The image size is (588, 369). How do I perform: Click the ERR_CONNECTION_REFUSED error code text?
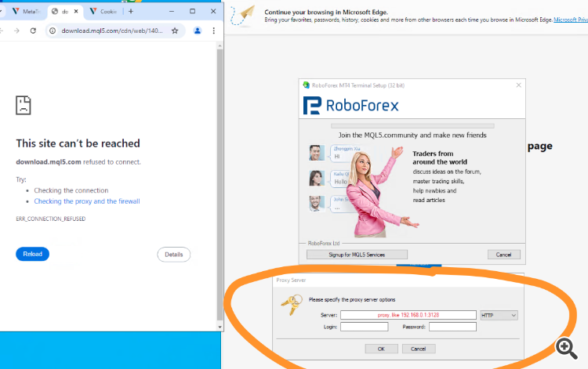[51, 219]
